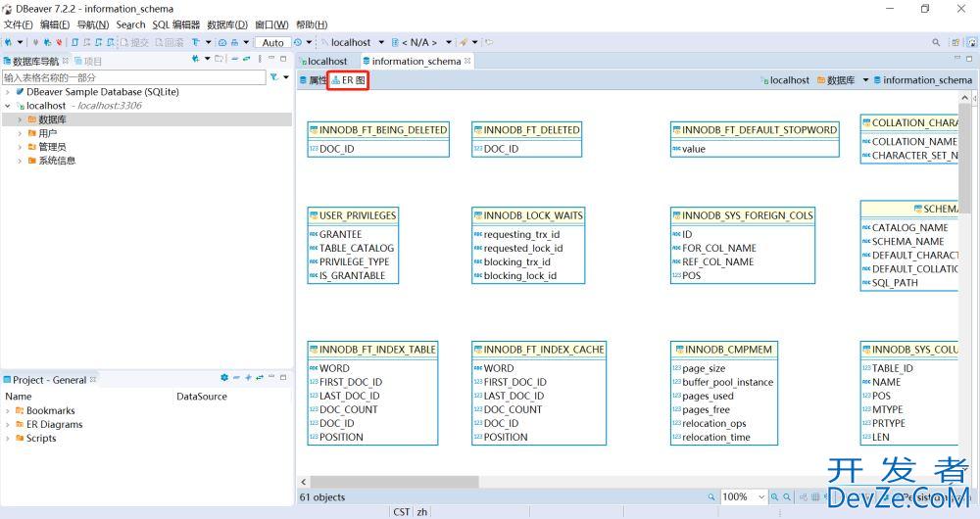Expand DBeaver Sample Database (SQLite) node
Image resolution: width=980 pixels, height=519 pixels.
click(x=8, y=92)
